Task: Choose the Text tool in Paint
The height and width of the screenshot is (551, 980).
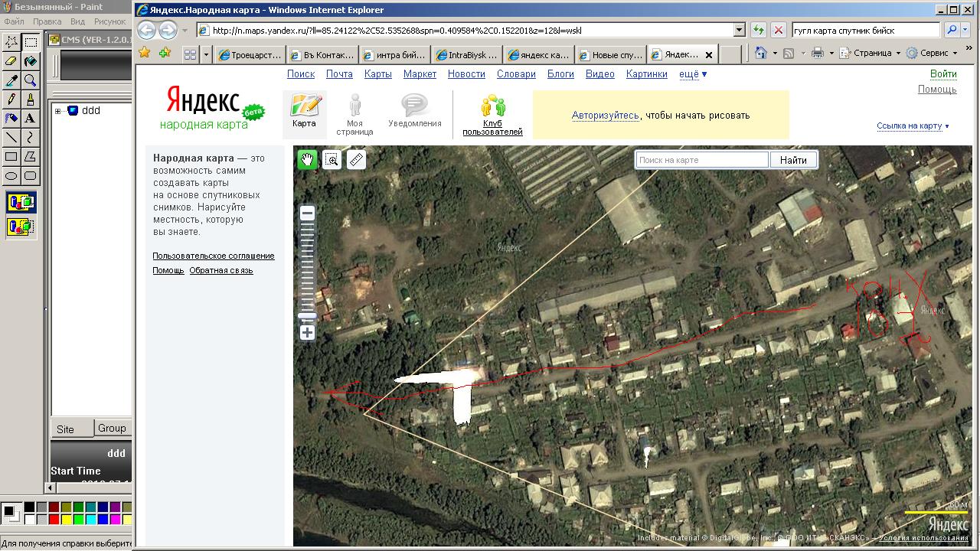Action: 31,119
